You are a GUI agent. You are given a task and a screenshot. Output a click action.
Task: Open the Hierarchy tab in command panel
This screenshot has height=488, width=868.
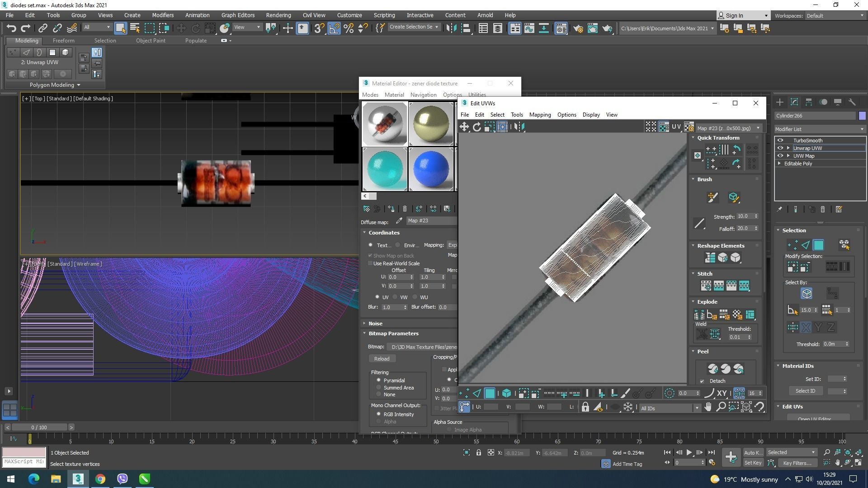(x=809, y=102)
